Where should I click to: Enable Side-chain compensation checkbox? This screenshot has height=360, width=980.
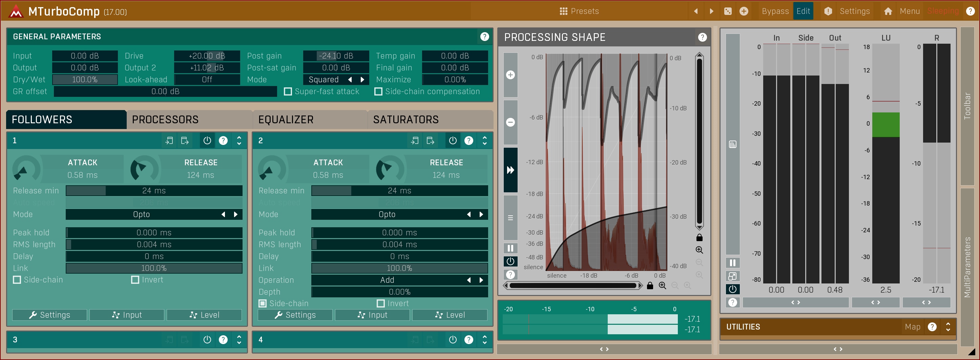point(378,92)
